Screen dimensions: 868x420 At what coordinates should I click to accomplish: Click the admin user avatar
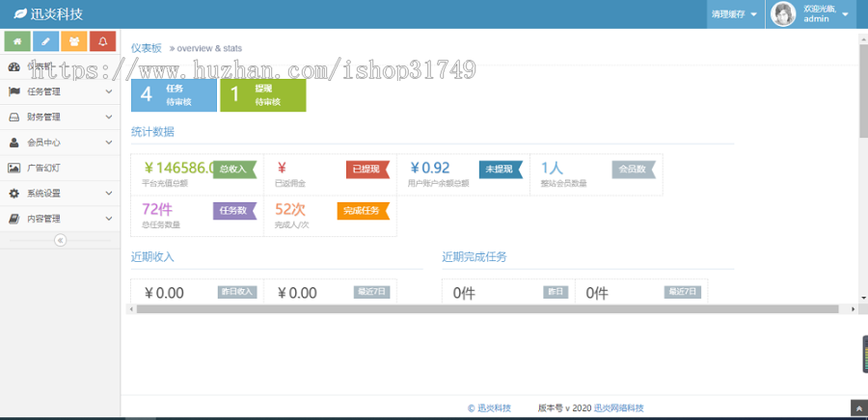pos(783,13)
